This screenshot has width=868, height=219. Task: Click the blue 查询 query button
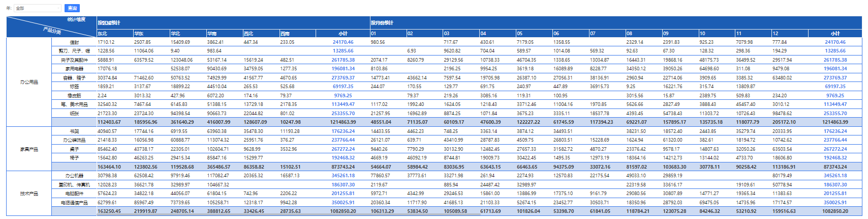72,8
